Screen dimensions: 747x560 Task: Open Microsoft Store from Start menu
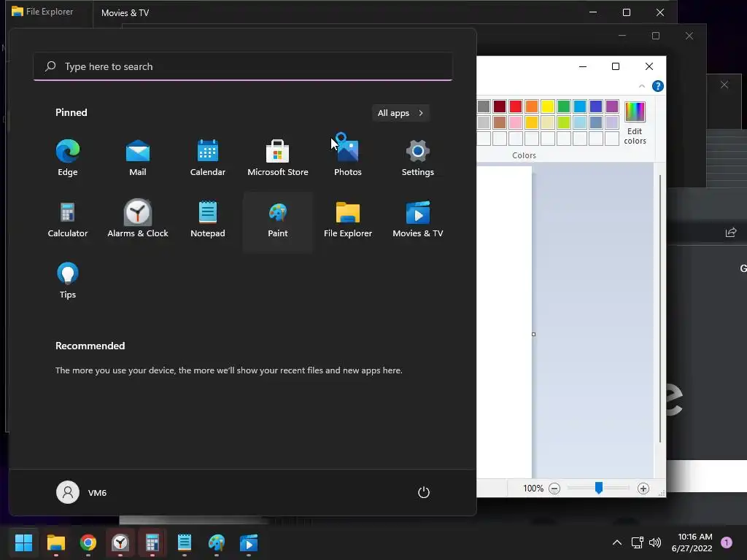(278, 158)
